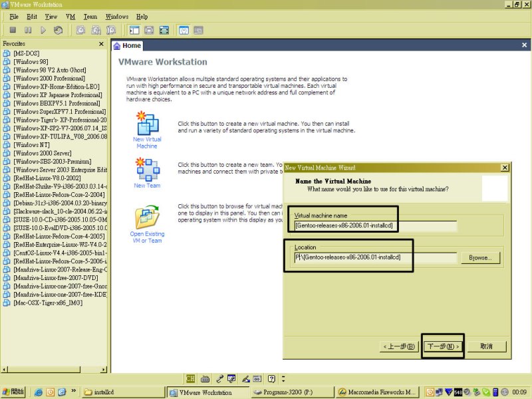Select [Windows-SBS-2003-Premium] in Favorites
532x399 pixels.
click(53, 162)
